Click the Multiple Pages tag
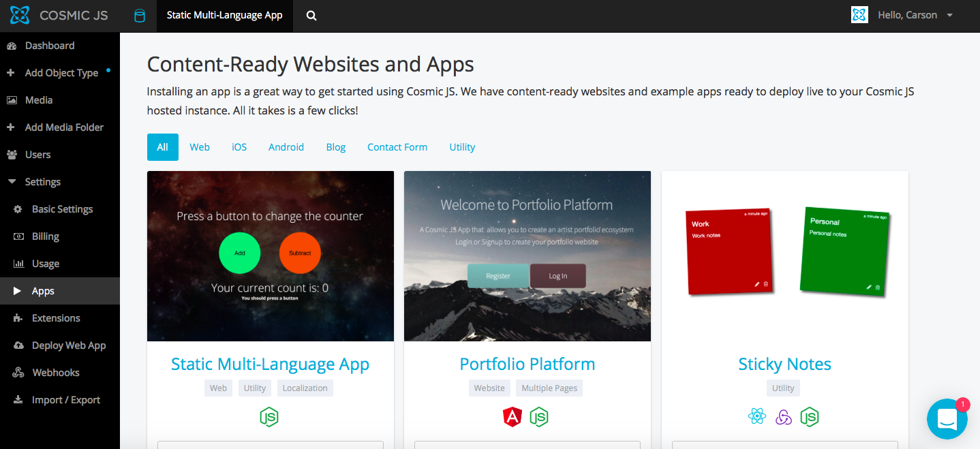 [549, 388]
